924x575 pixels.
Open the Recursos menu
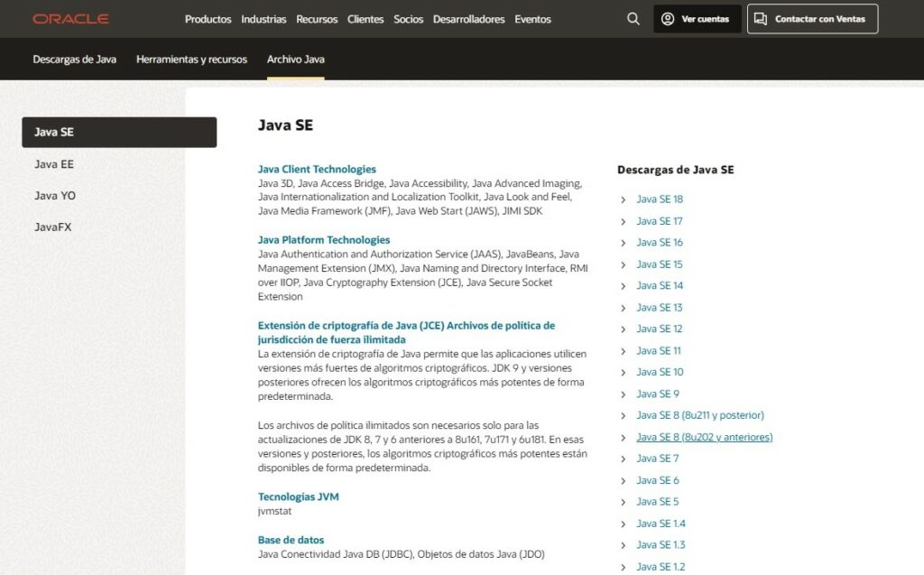point(317,20)
